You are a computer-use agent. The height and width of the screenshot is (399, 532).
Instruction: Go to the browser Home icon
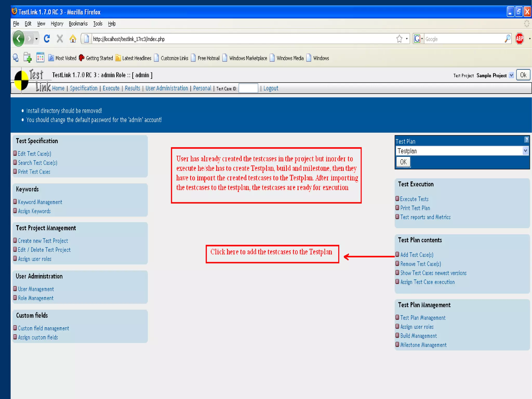(x=73, y=39)
